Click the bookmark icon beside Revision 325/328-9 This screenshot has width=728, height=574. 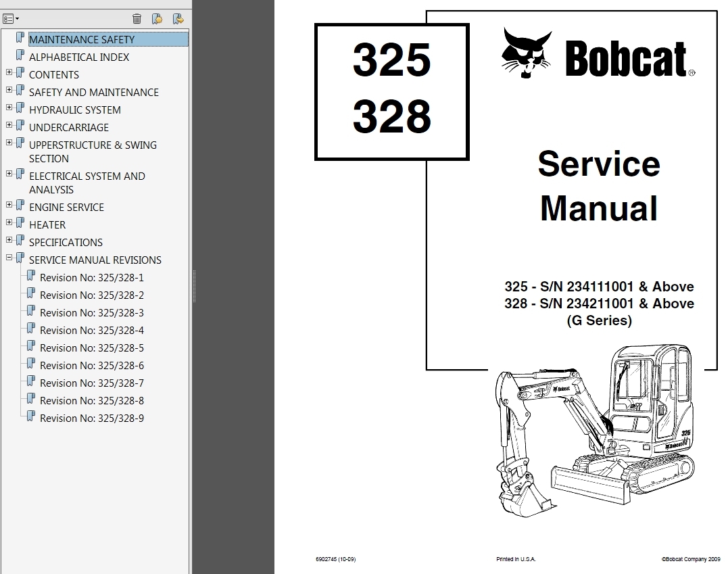(30, 416)
